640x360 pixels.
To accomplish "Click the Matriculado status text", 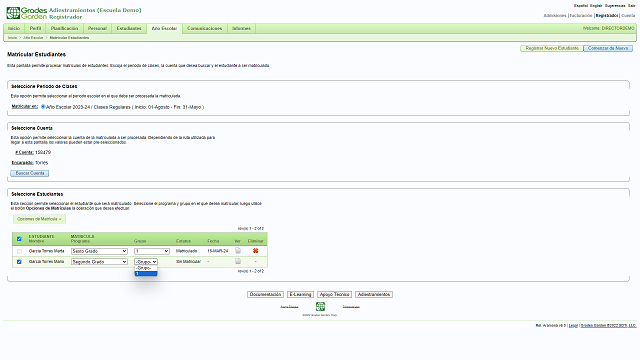I will (187, 251).
